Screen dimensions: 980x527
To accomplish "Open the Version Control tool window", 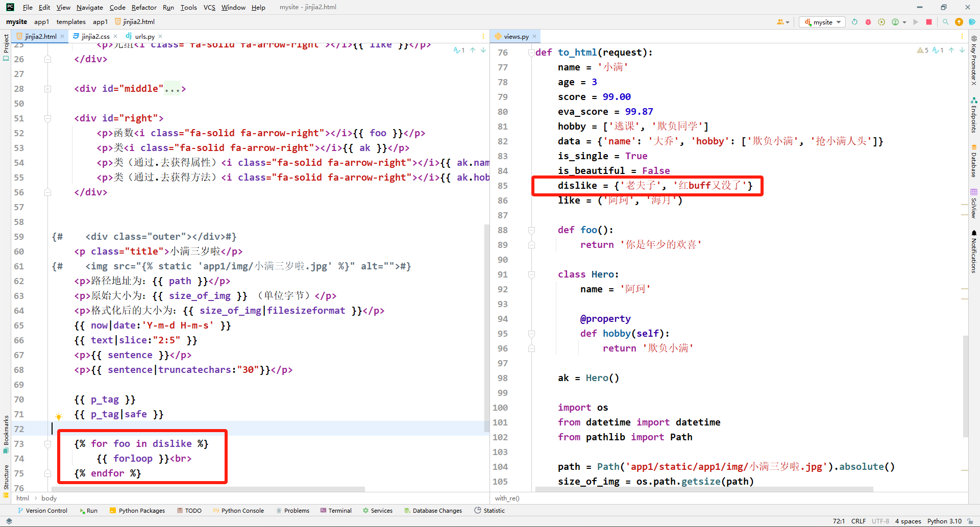I will (42, 510).
